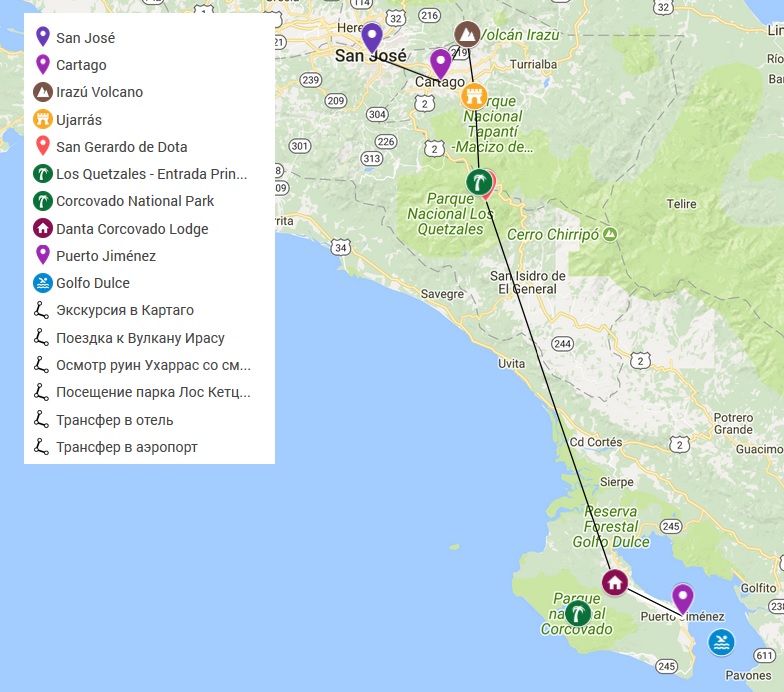This screenshot has width=784, height=692.
Task: Click the Telire map label
Action: click(x=681, y=204)
